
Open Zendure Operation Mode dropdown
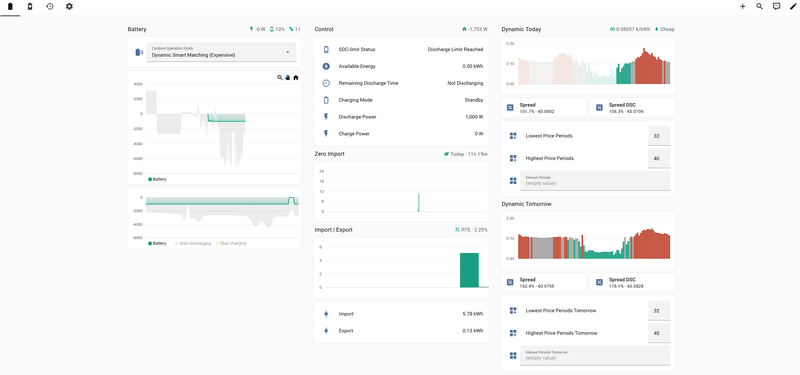pyautogui.click(x=221, y=52)
